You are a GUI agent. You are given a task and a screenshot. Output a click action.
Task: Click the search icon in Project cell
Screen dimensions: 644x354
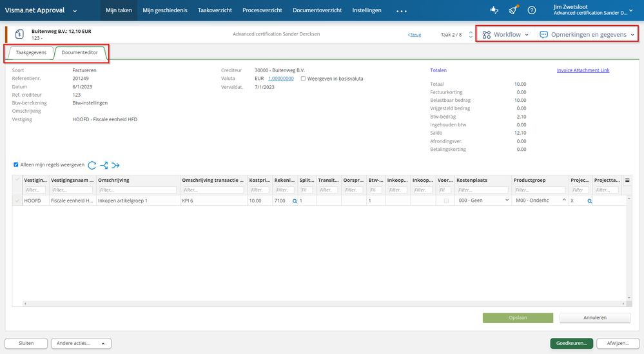589,201
